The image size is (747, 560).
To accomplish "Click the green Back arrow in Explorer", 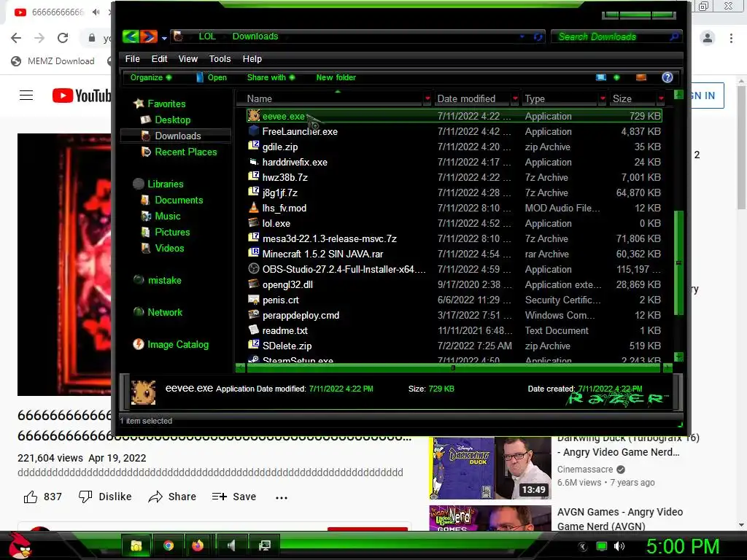I will 131,36.
